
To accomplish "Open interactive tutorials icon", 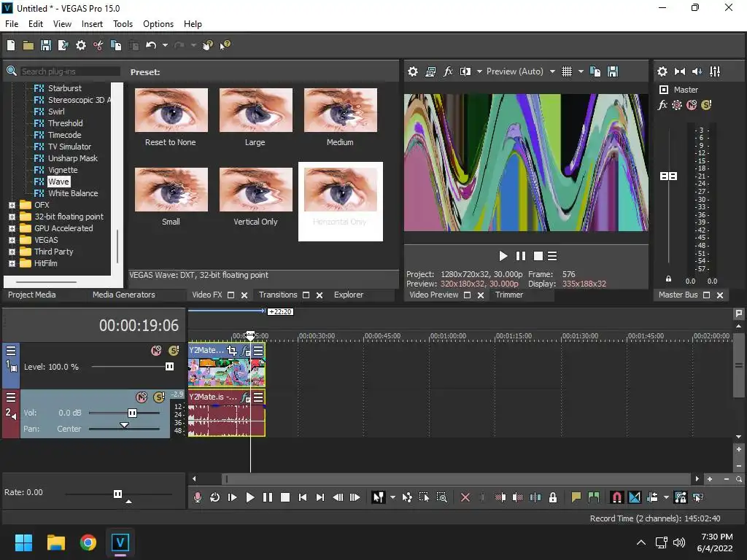I will 207,45.
